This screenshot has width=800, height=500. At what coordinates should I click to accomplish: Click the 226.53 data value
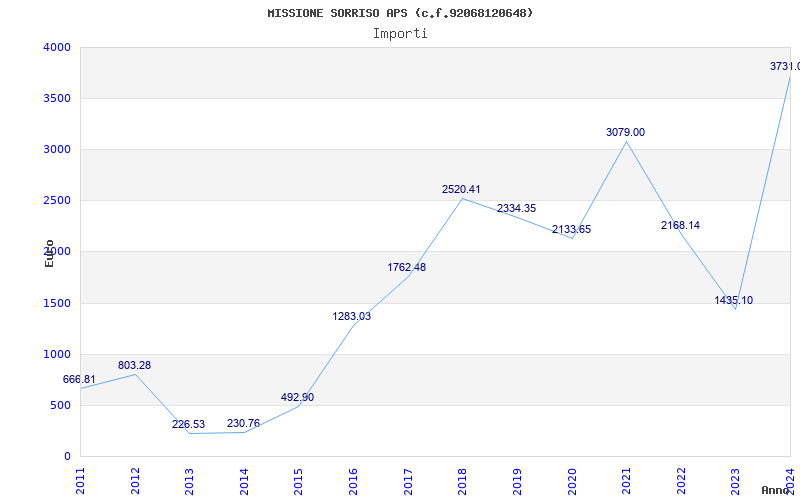click(x=188, y=424)
